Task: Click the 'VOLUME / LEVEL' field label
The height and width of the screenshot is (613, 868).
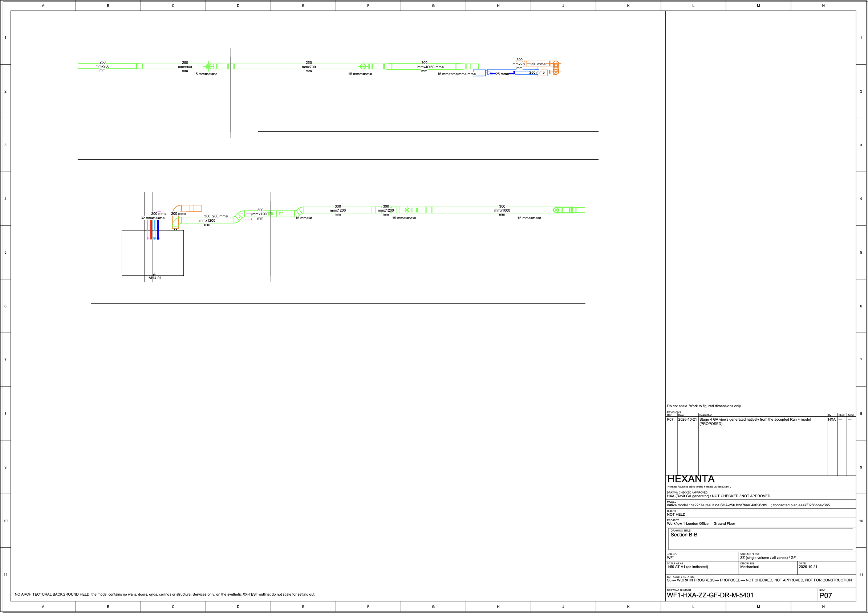Action: (750, 555)
